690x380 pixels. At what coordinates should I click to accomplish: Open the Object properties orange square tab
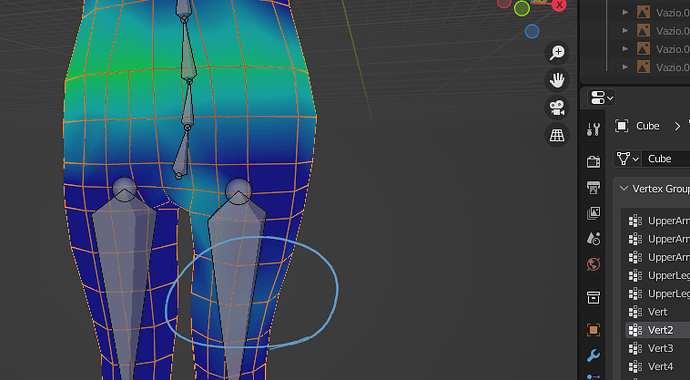click(x=593, y=329)
